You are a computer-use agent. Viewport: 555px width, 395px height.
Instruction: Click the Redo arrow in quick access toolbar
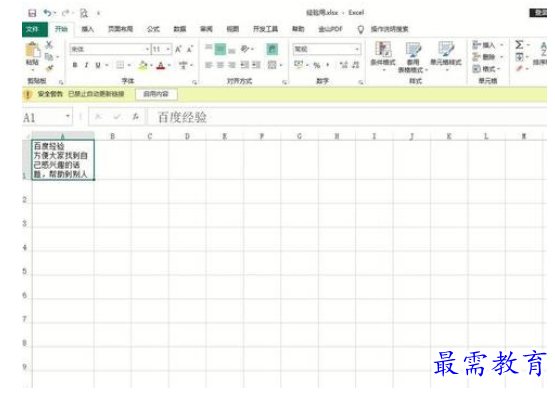tap(66, 13)
